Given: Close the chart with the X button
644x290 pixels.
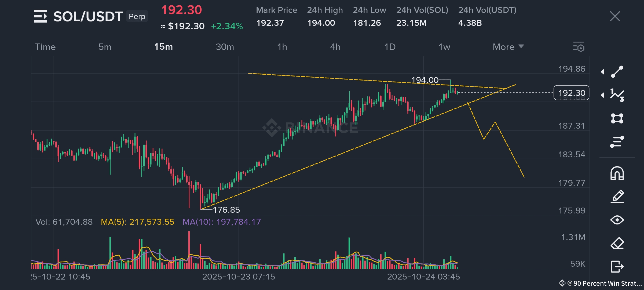Looking at the screenshot, I should [615, 16].
